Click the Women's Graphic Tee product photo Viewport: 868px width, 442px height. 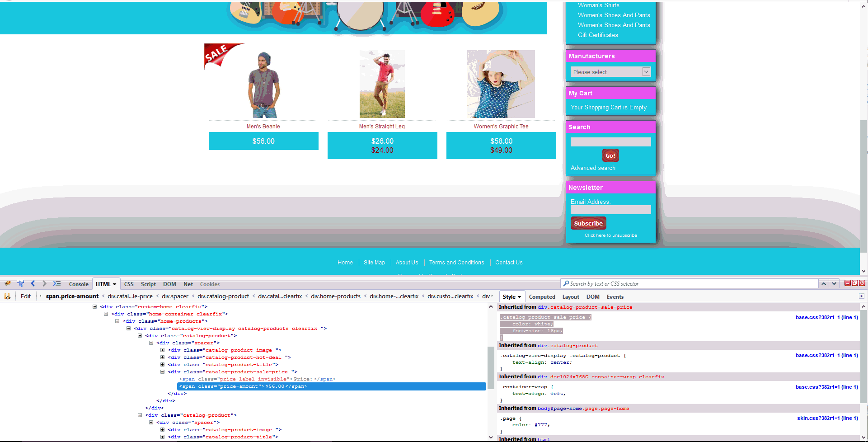click(x=501, y=84)
